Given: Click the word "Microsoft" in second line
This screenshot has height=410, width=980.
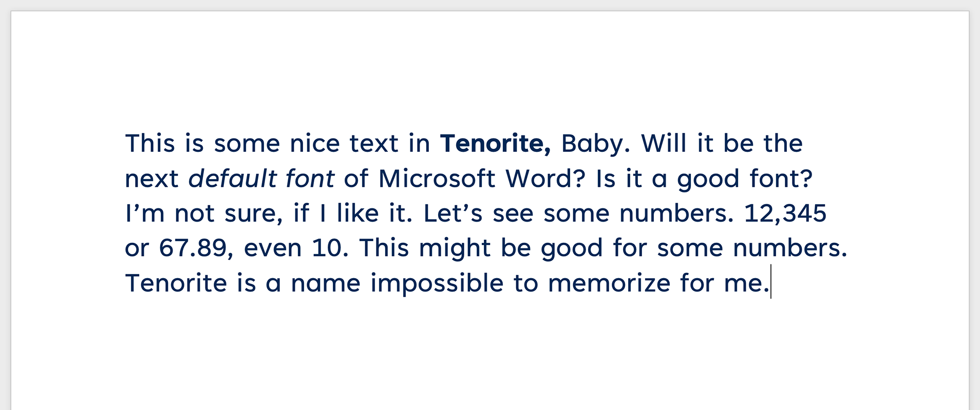Looking at the screenshot, I should (437, 179).
